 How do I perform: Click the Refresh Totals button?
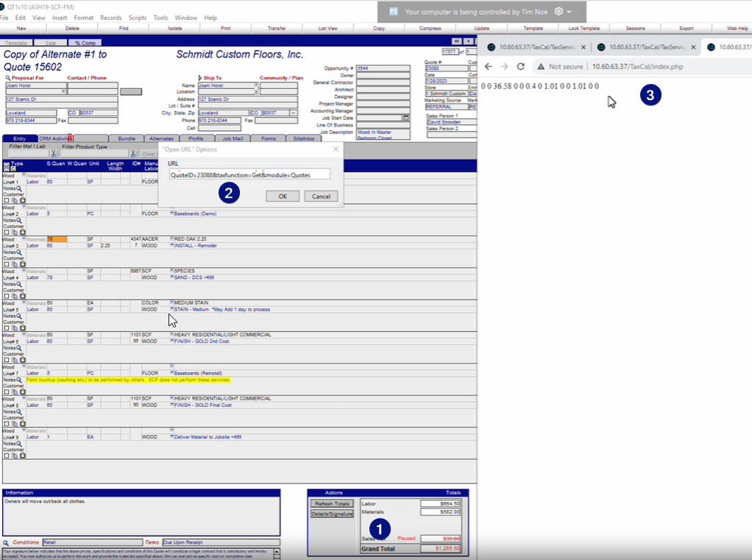click(x=332, y=503)
